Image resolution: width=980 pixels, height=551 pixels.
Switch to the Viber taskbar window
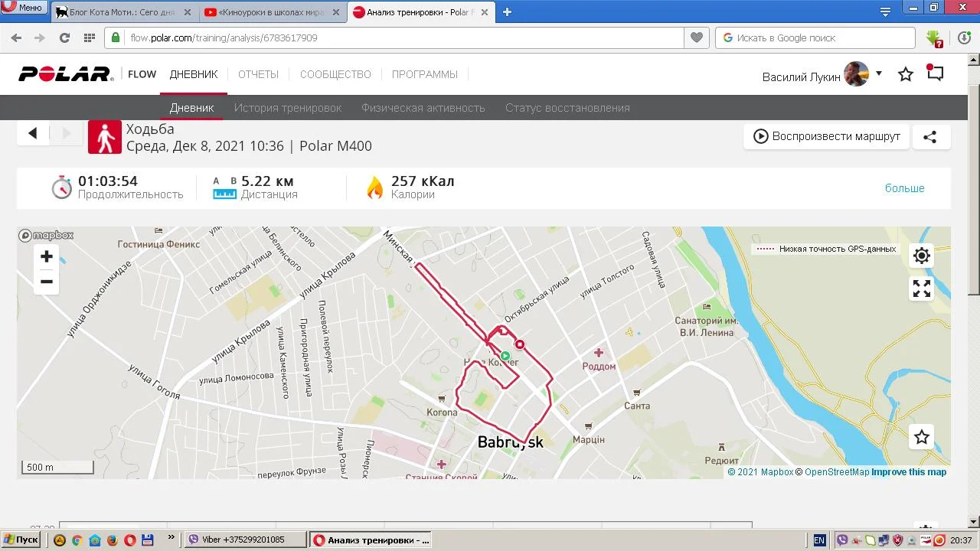245,540
